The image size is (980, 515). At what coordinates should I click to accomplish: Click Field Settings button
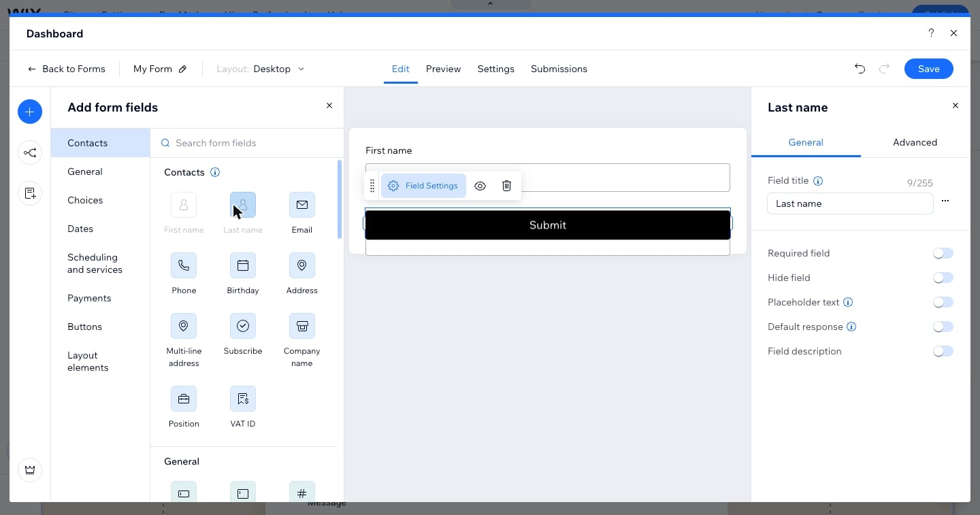(423, 186)
